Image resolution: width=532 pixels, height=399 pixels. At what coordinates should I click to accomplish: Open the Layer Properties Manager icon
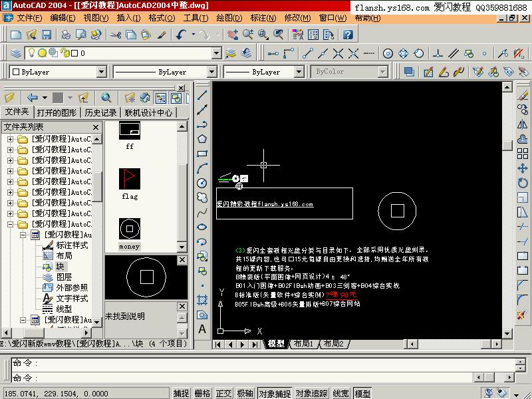(x=15, y=53)
